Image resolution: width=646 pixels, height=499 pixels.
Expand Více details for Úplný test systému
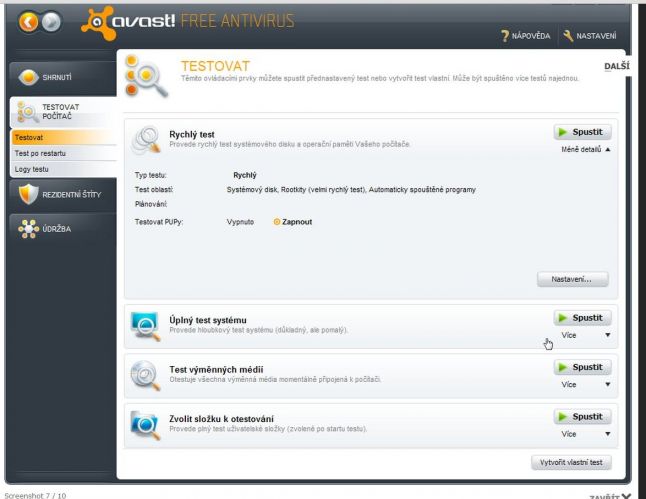(585, 335)
